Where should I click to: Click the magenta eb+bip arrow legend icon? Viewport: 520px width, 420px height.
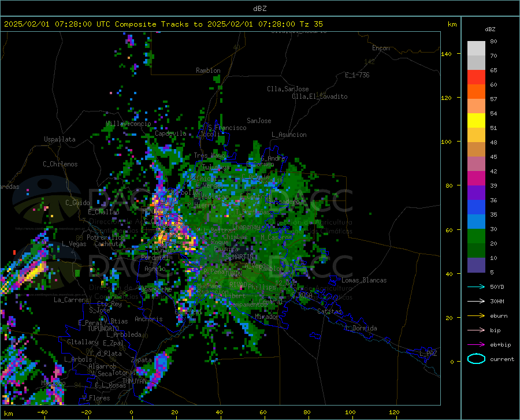pyautogui.click(x=476, y=345)
